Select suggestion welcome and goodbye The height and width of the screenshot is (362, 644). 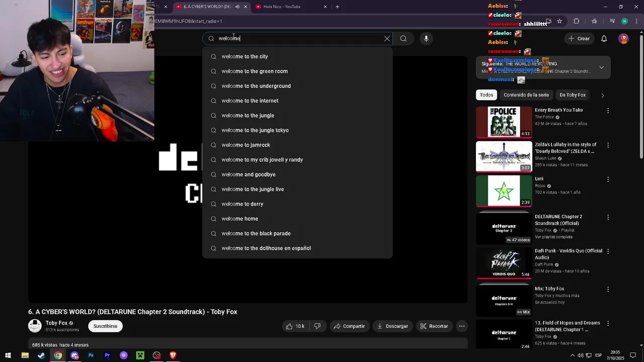click(x=297, y=174)
